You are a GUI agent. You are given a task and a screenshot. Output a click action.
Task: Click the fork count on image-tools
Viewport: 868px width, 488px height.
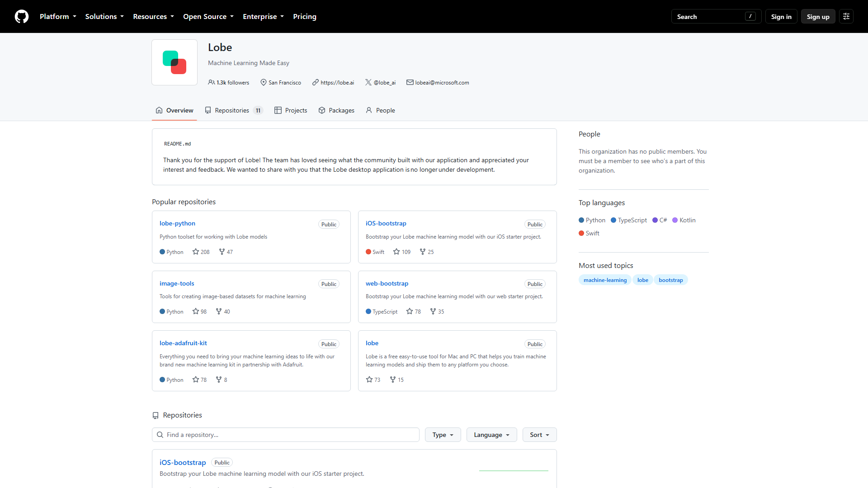coord(223,311)
